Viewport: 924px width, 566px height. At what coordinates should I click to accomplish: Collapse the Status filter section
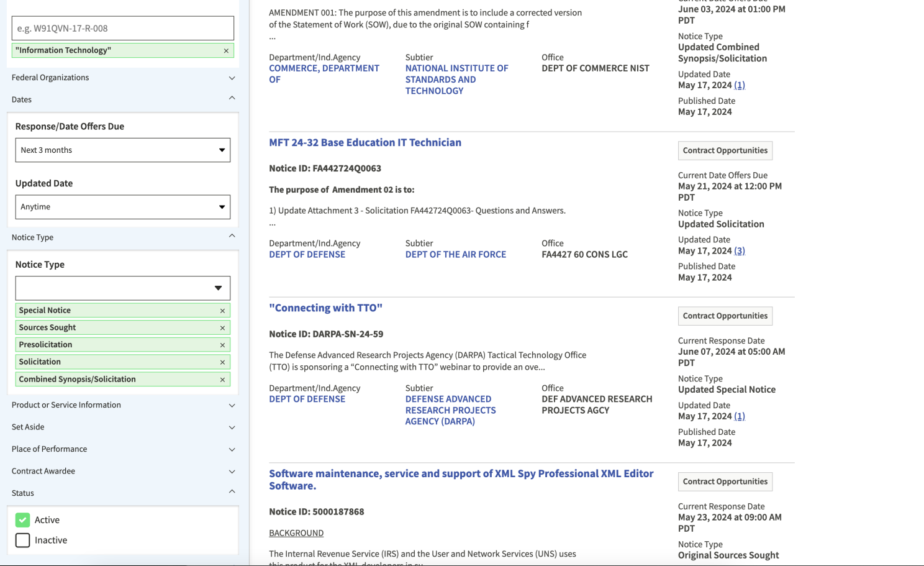(x=123, y=493)
